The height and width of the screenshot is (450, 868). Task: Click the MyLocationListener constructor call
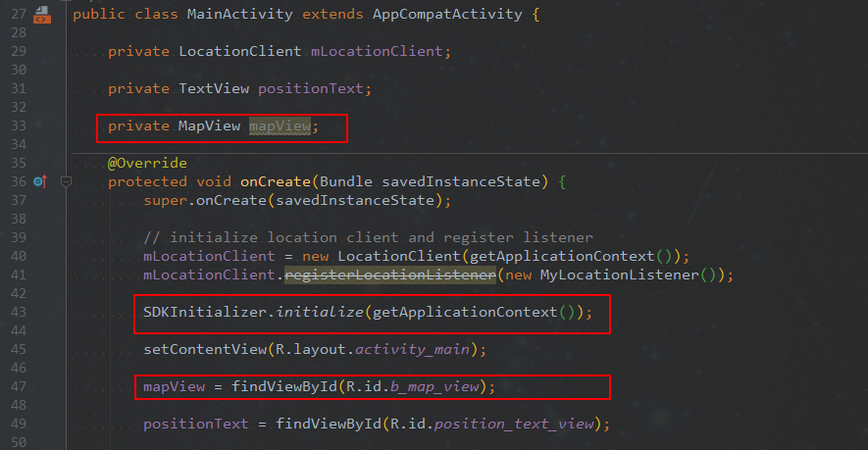coord(620,275)
